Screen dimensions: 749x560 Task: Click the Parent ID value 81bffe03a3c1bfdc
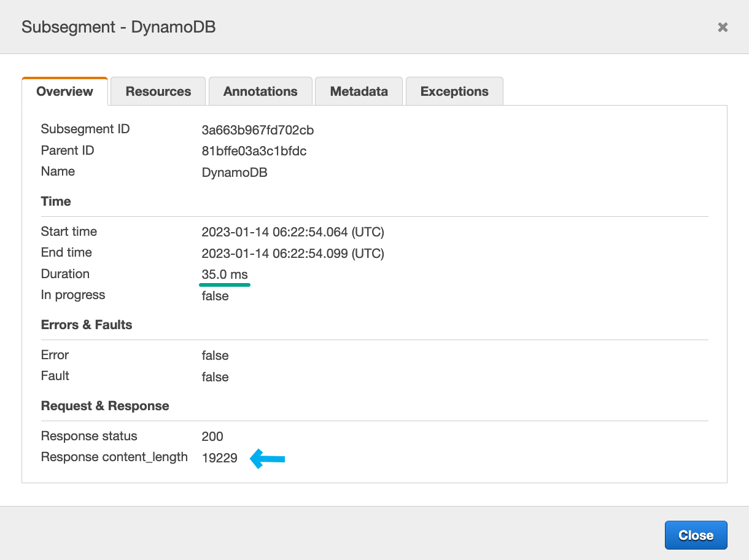click(x=254, y=150)
